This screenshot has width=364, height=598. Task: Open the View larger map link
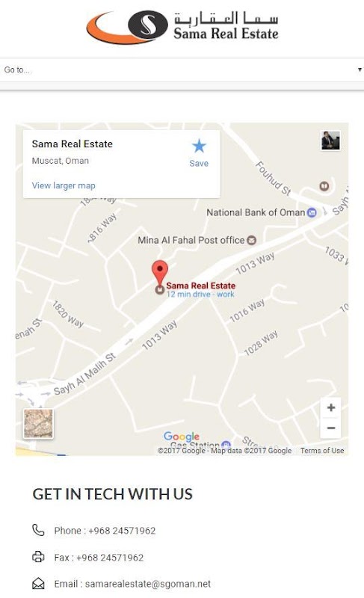pos(64,185)
